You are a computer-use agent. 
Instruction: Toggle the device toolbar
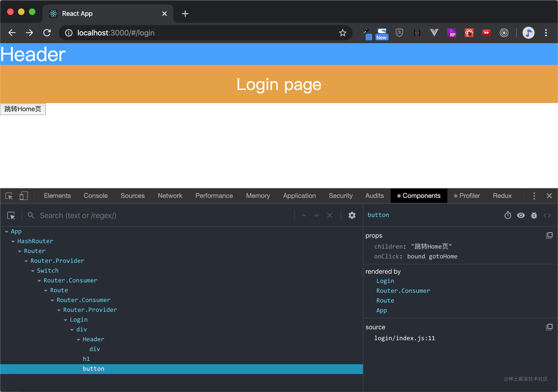(x=24, y=196)
